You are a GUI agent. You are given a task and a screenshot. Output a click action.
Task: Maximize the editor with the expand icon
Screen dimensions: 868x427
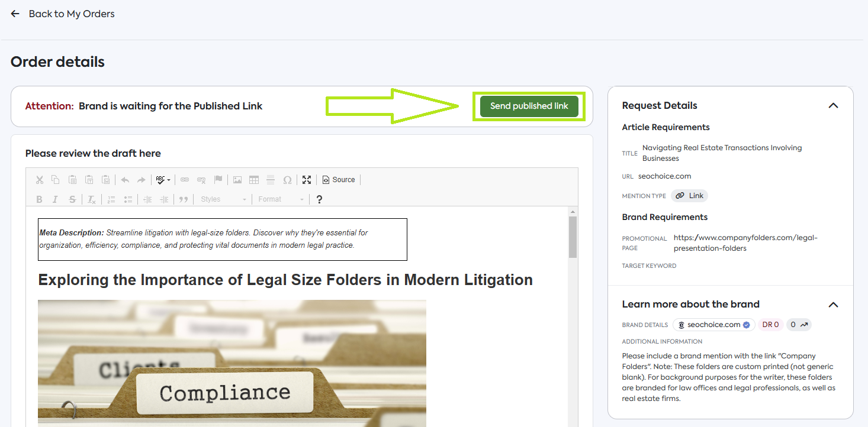[307, 180]
